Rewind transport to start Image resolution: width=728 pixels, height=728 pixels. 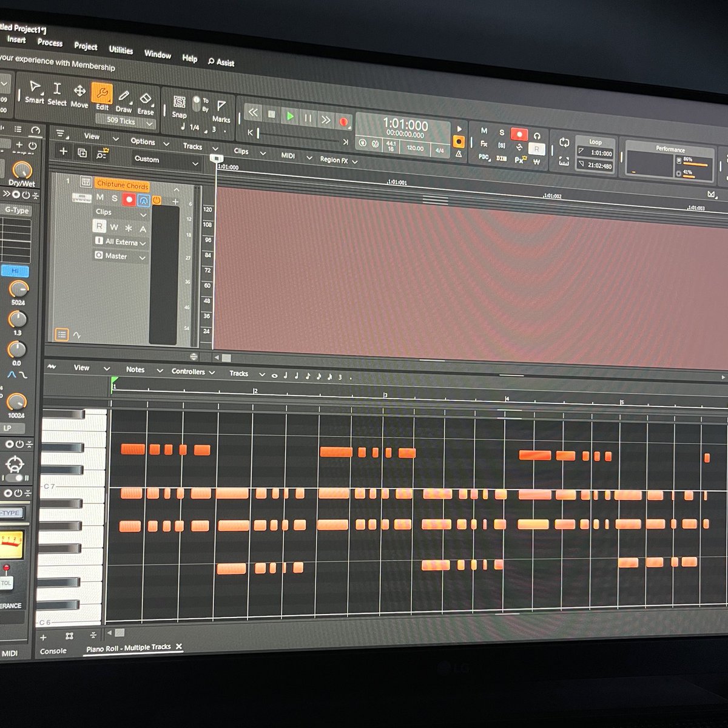253,113
